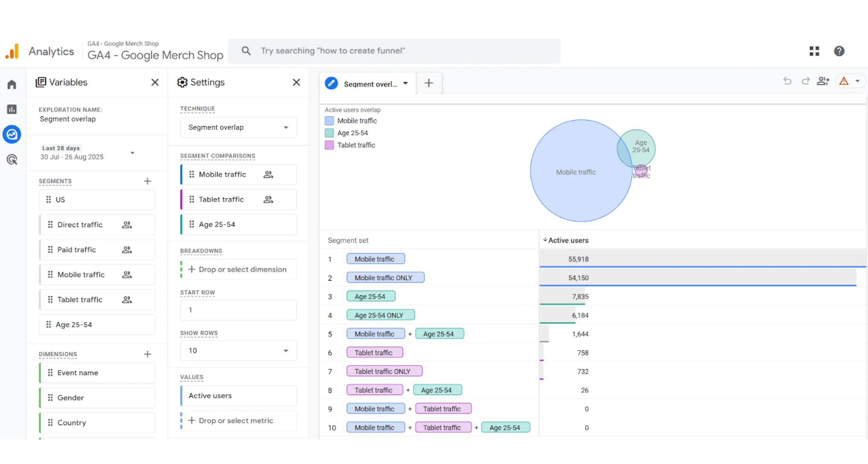868x464 pixels.
Task: Close the Variables panel
Action: 155,82
